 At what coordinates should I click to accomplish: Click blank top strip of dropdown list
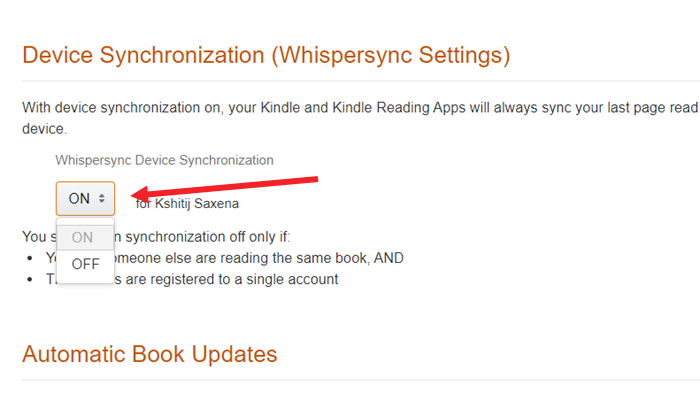click(85, 222)
